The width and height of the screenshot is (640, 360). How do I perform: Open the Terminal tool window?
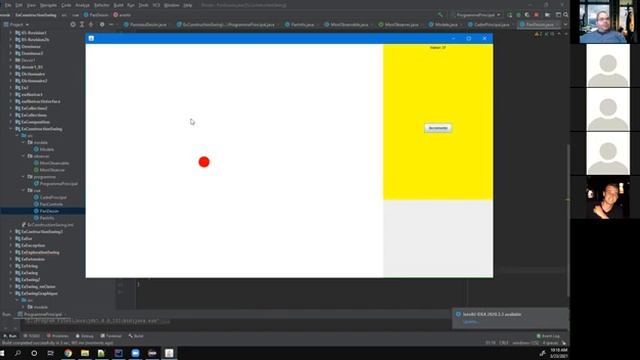(111, 336)
